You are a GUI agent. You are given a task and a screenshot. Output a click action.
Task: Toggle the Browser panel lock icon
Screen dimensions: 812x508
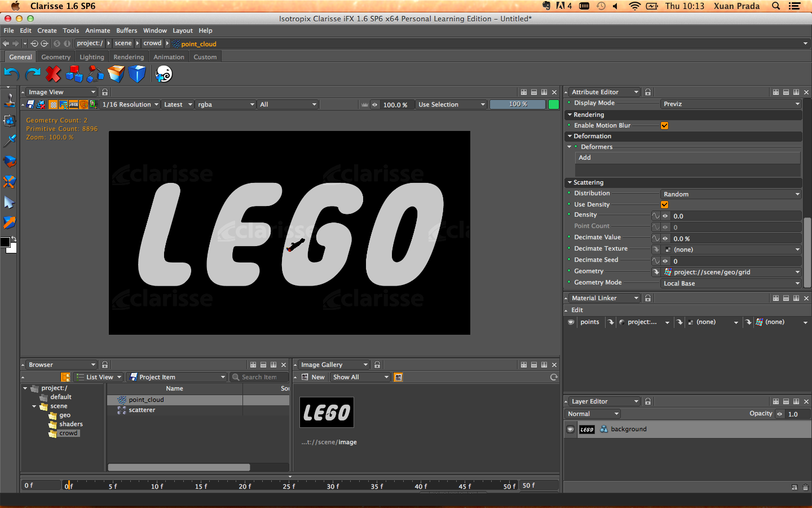tap(105, 365)
